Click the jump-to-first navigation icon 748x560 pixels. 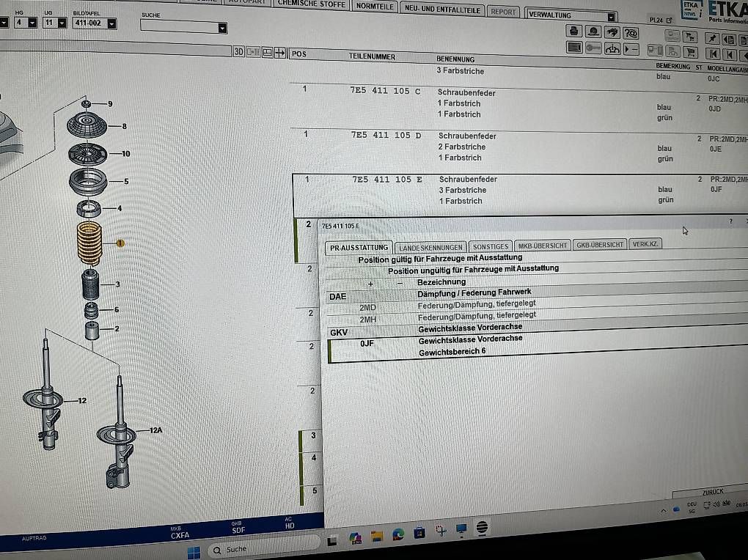click(713, 54)
